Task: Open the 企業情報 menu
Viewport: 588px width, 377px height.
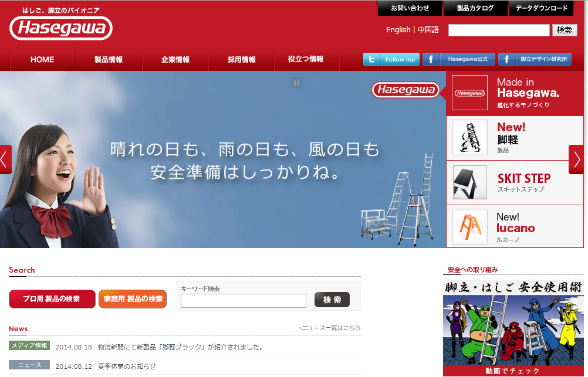Action: point(175,60)
